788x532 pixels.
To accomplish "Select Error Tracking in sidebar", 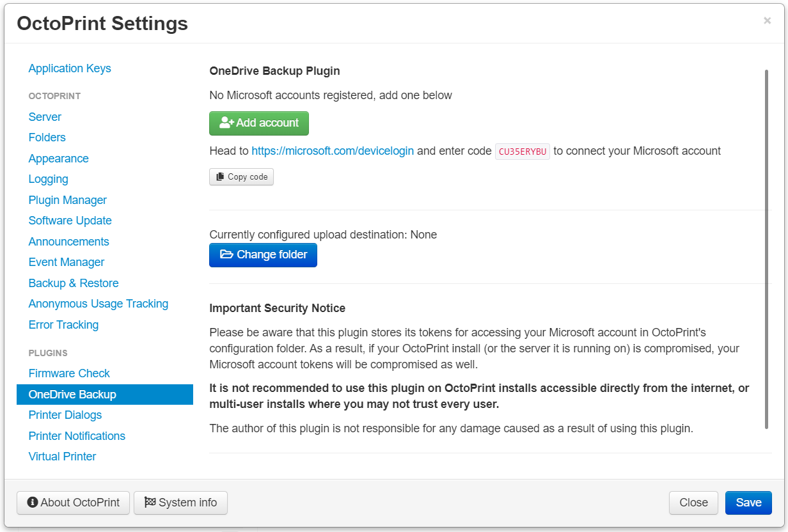I will click(64, 325).
